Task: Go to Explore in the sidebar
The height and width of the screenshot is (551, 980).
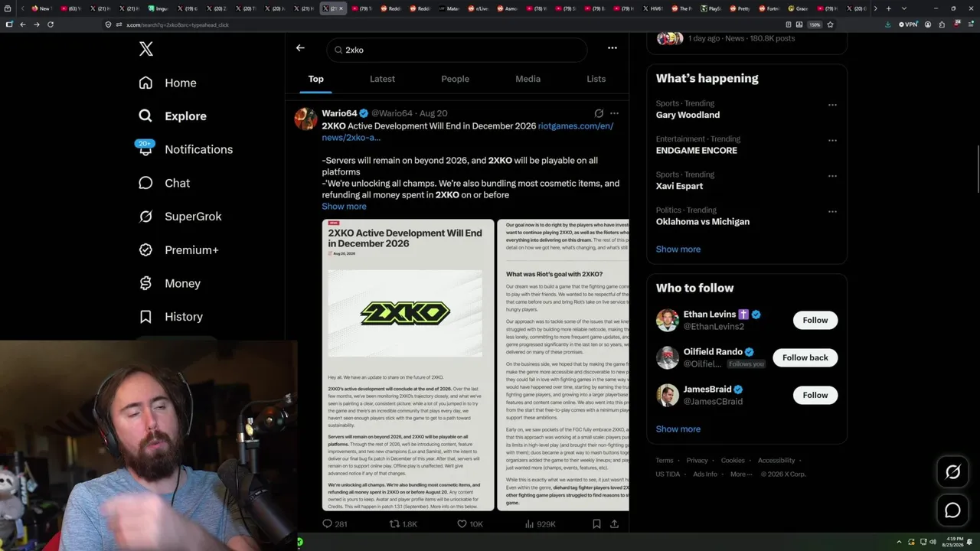Action: [x=172, y=116]
